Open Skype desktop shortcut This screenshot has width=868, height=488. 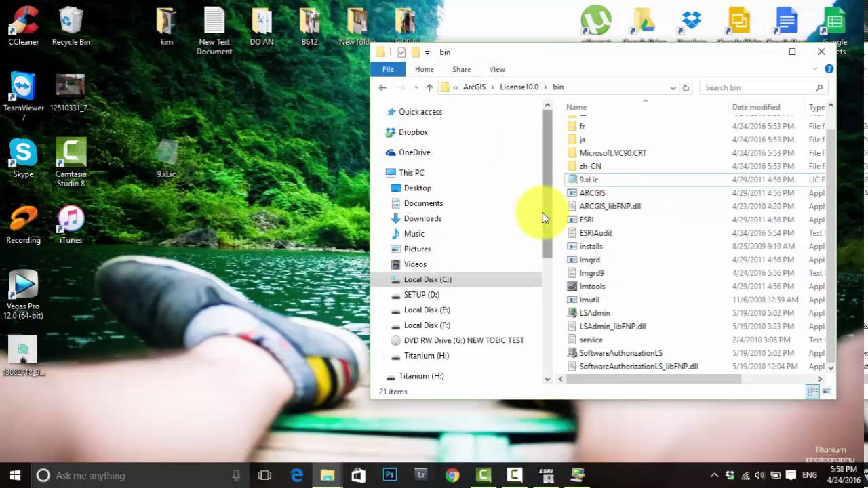[x=23, y=158]
